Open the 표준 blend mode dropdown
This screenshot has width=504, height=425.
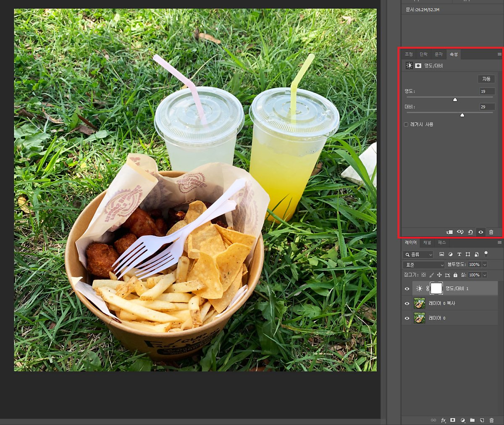point(423,265)
